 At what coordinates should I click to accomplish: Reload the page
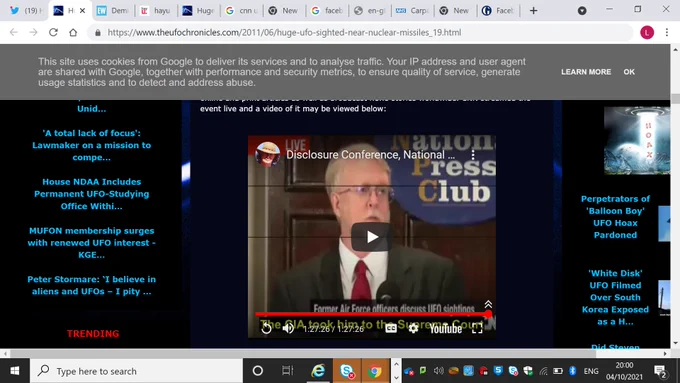coord(53,33)
